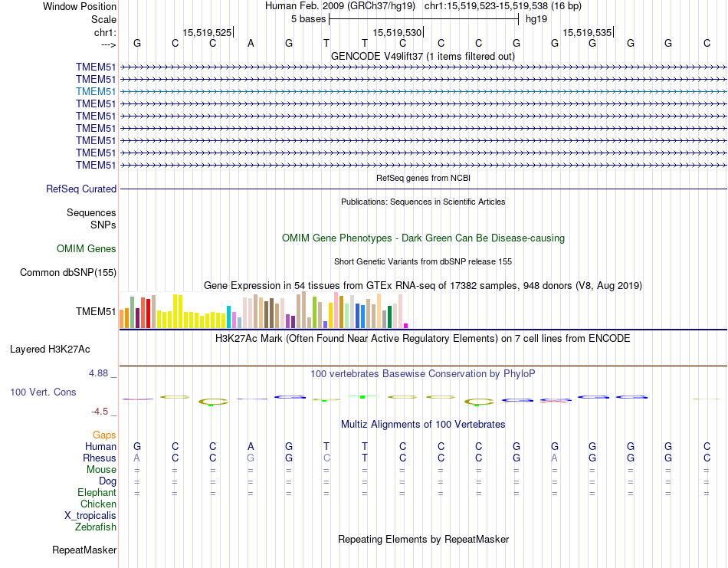Click the 4.88 PhyloP upper scale value
Image resolution: width=728 pixels, height=568 pixels.
point(98,373)
